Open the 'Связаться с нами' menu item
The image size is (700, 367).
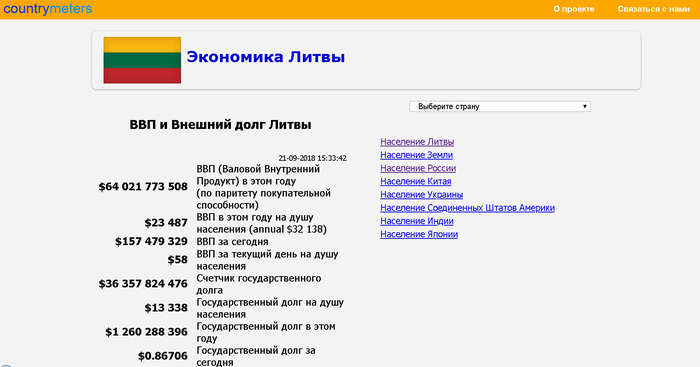tap(654, 9)
